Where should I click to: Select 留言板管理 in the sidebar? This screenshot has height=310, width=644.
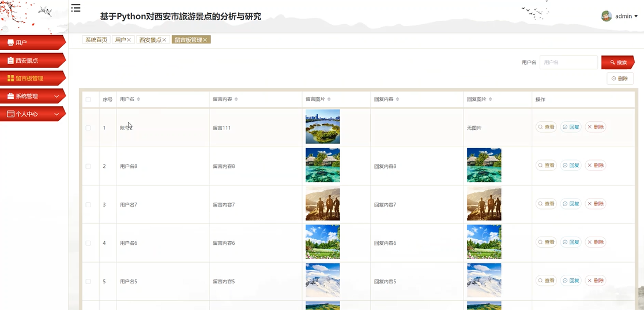(x=33, y=78)
